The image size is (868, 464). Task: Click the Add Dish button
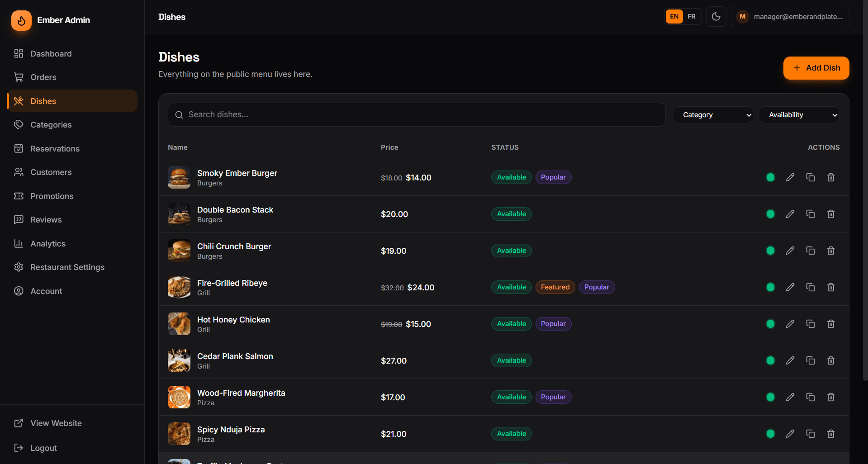click(816, 68)
